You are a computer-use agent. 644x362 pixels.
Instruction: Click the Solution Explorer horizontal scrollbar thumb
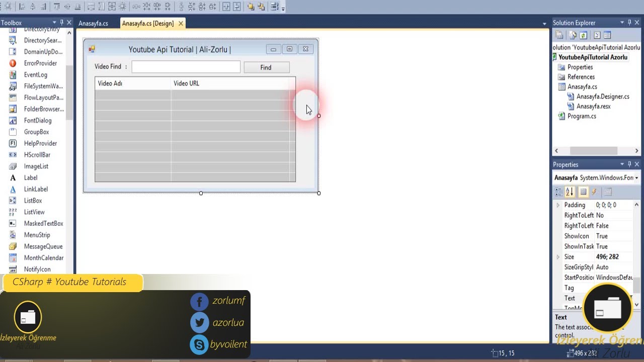pyautogui.click(x=594, y=151)
